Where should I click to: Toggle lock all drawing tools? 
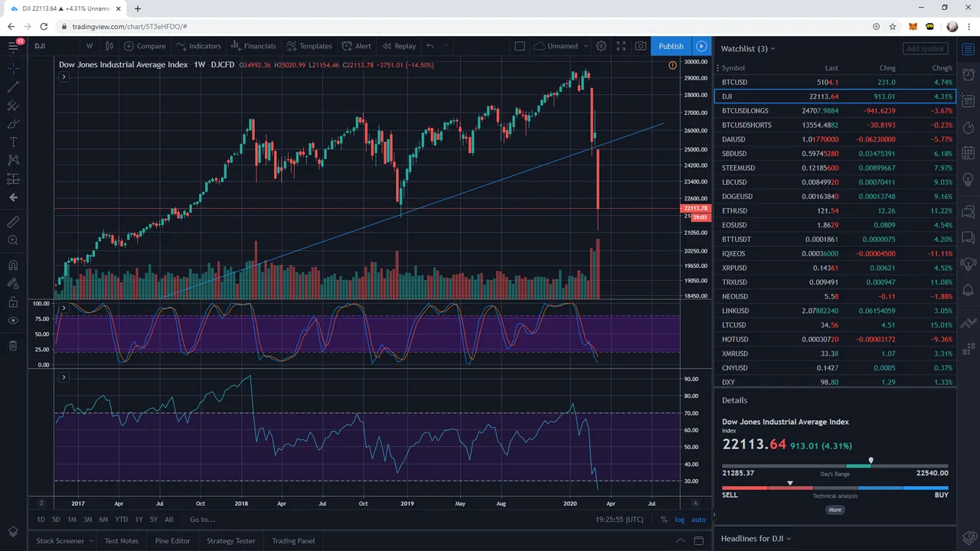[13, 302]
